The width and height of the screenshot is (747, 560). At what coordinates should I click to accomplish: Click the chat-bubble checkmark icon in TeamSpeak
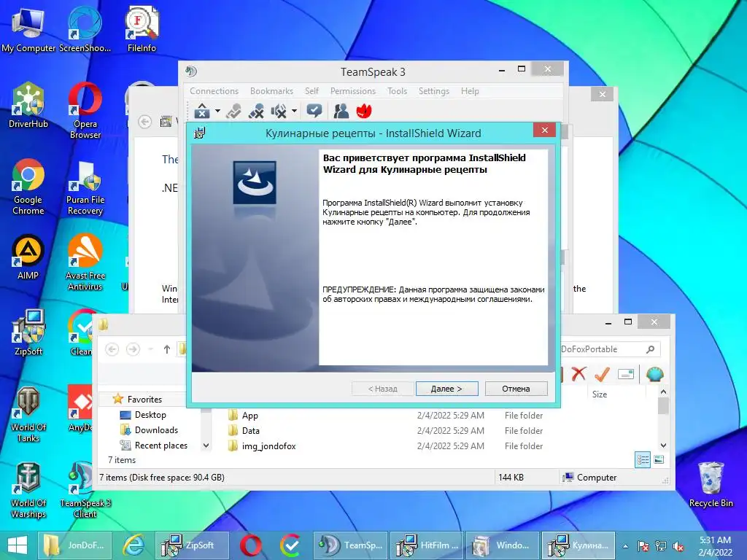[314, 111]
